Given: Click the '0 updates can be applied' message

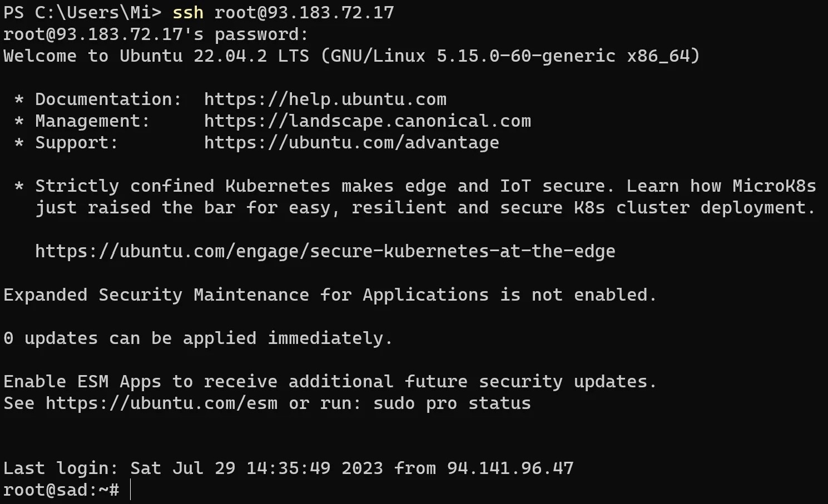Looking at the screenshot, I should (x=197, y=338).
